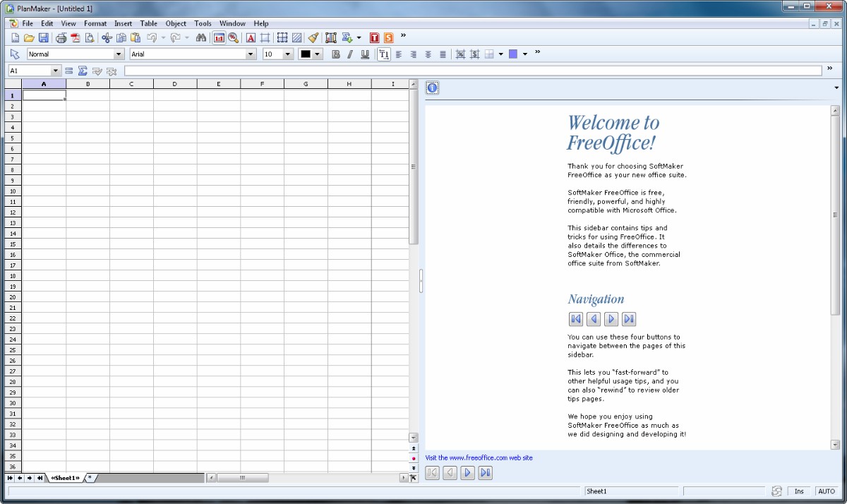Insert sum with the Sigma icon in formula bar

pyautogui.click(x=83, y=71)
